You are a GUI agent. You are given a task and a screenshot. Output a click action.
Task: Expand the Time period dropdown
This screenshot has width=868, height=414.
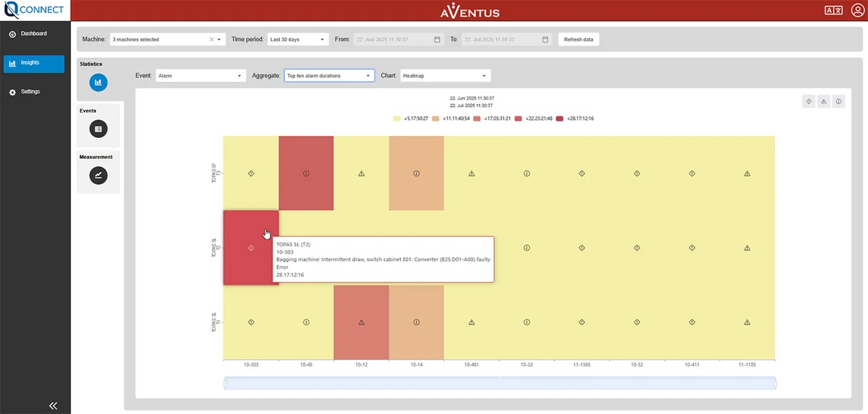click(298, 40)
